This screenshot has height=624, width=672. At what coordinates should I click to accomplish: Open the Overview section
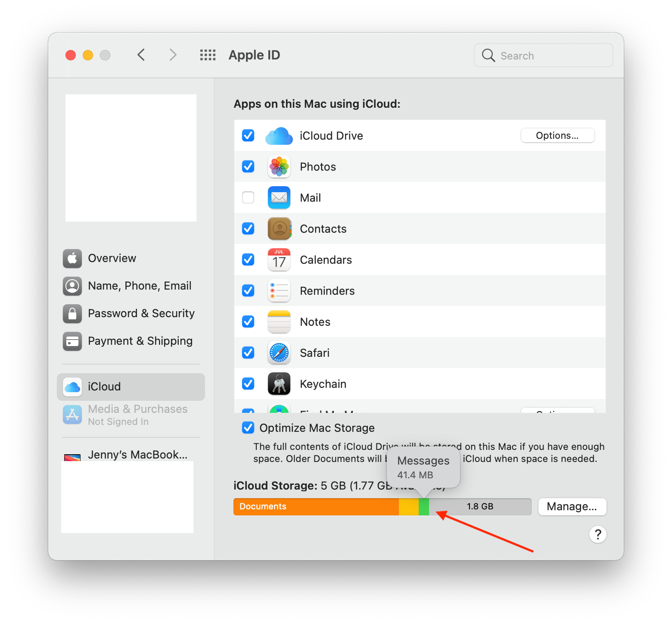131,259
